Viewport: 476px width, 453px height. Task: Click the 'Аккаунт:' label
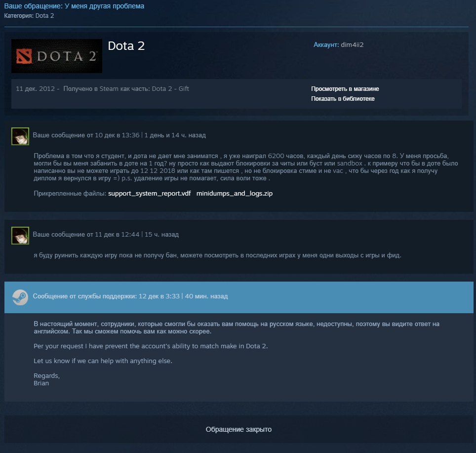pos(326,44)
